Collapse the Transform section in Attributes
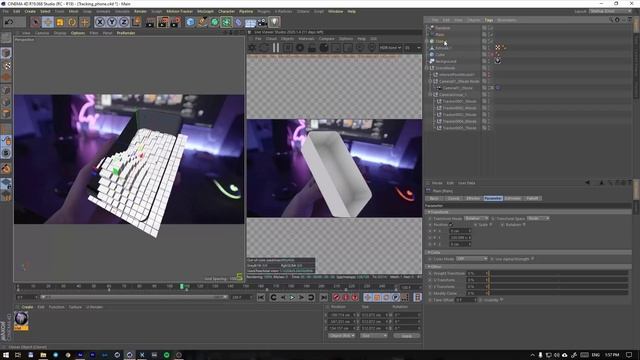The height and width of the screenshot is (360, 640). click(x=429, y=212)
